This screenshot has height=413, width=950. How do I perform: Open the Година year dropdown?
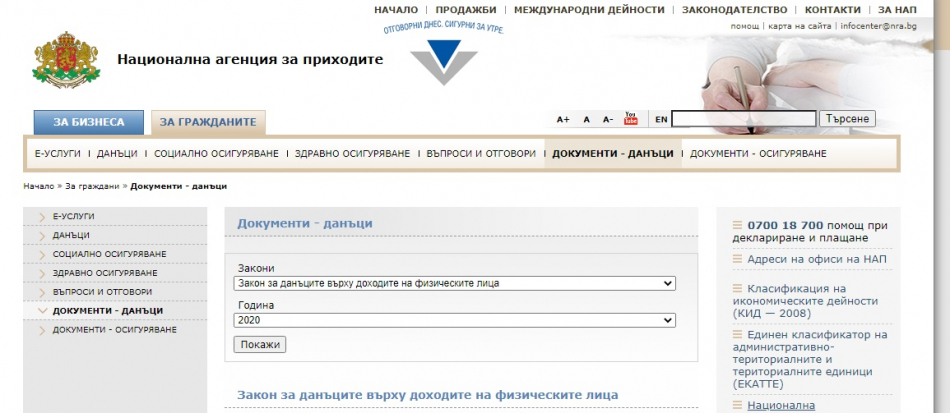pyautogui.click(x=455, y=320)
